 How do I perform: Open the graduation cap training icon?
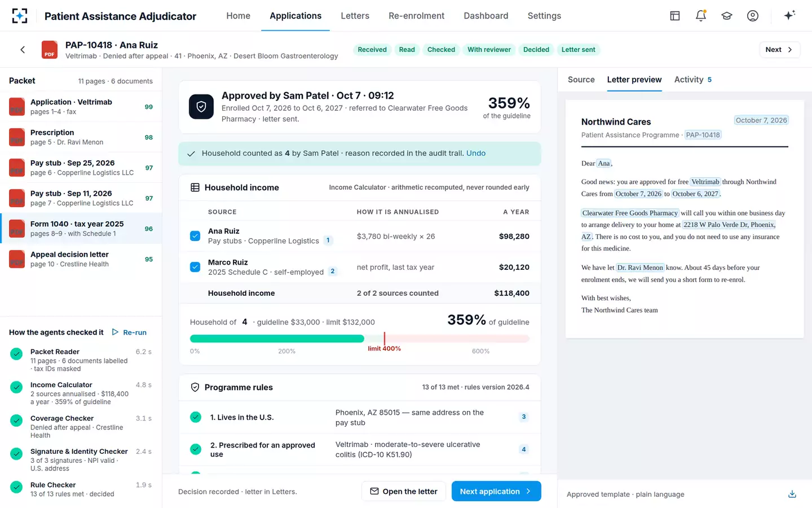tap(727, 16)
